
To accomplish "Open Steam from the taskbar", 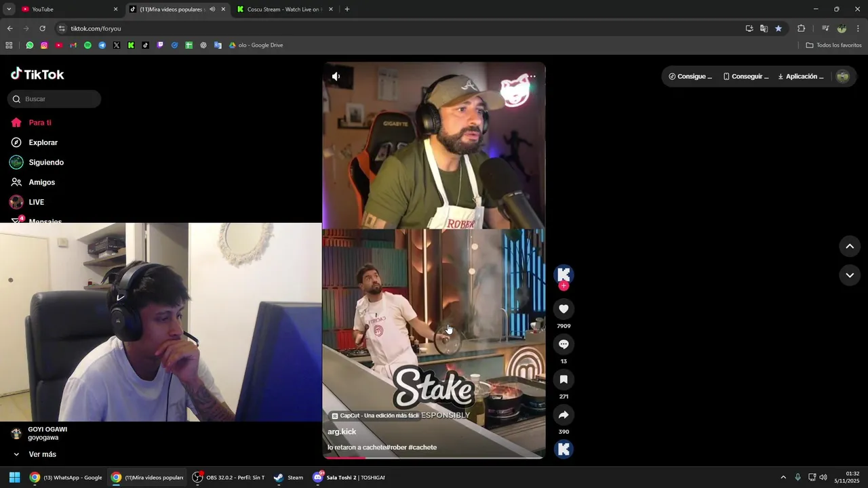I will coord(289,477).
